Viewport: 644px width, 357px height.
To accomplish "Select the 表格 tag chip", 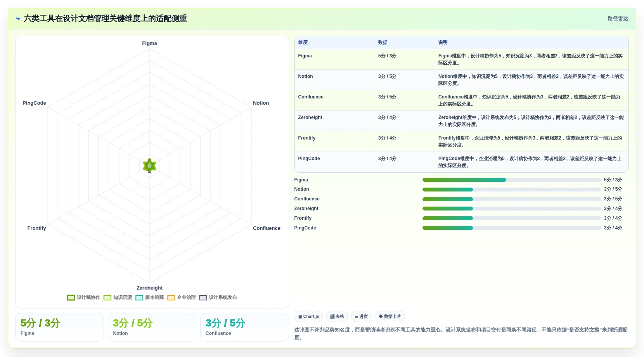I will [x=337, y=317].
